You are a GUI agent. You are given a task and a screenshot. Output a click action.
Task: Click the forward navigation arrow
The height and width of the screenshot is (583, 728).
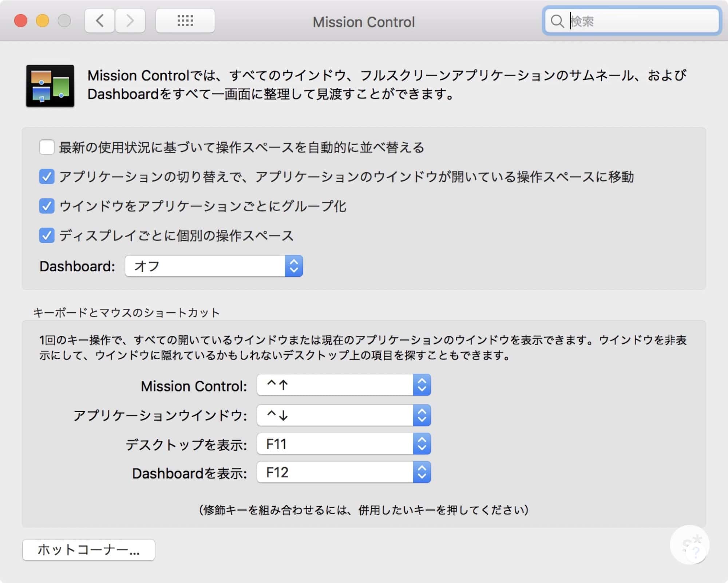(130, 21)
